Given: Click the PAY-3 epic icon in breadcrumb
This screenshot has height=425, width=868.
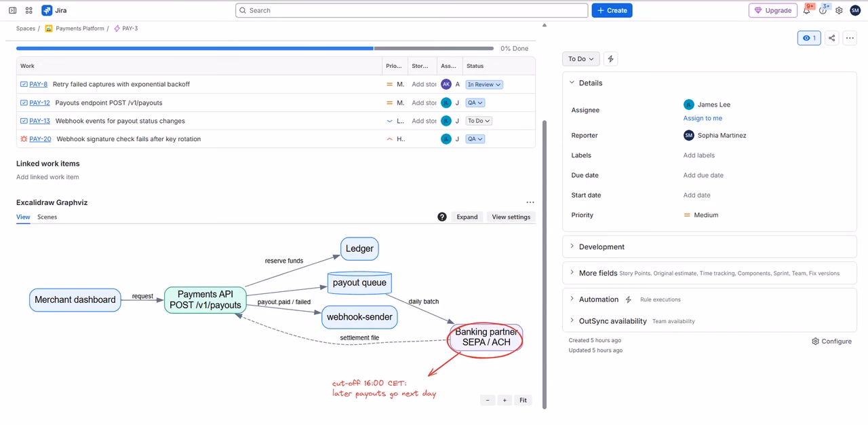Looking at the screenshot, I should pyautogui.click(x=117, y=29).
